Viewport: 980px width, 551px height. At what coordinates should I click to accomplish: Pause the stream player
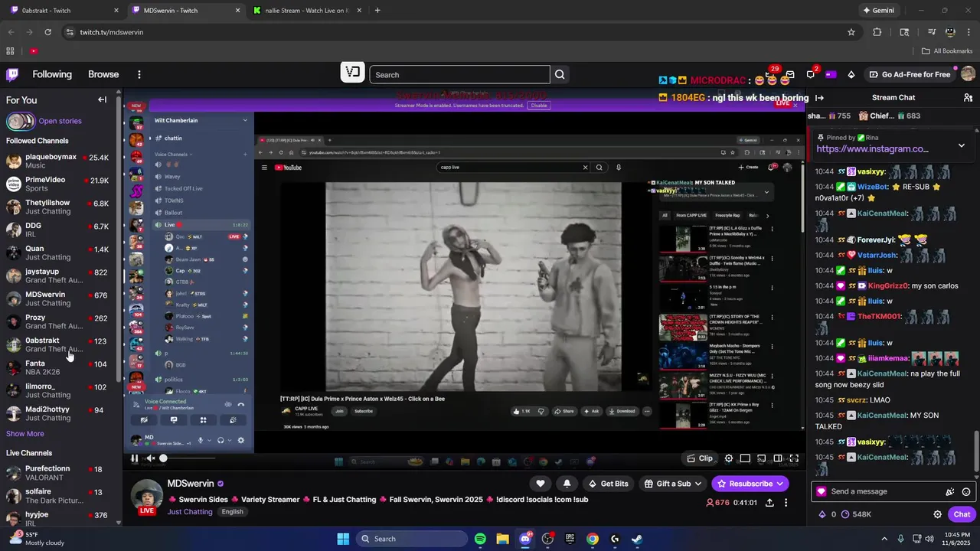134,458
